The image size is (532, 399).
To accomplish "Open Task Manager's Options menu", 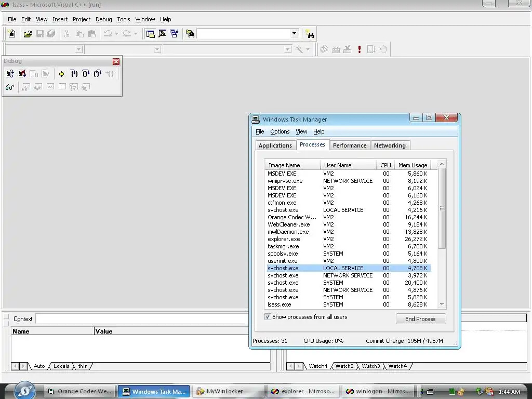I will (x=280, y=131).
